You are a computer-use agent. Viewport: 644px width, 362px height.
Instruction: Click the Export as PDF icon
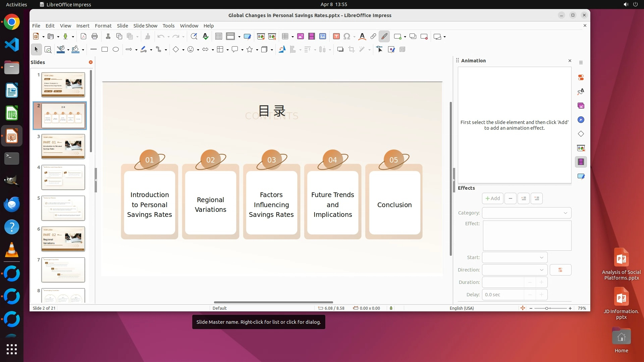[x=84, y=37]
